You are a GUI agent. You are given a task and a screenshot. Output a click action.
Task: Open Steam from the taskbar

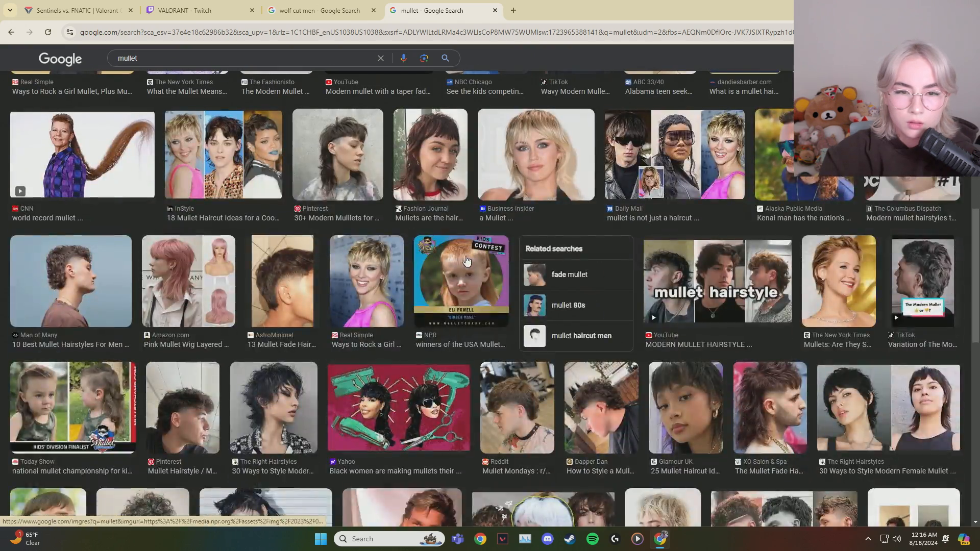[x=570, y=539]
